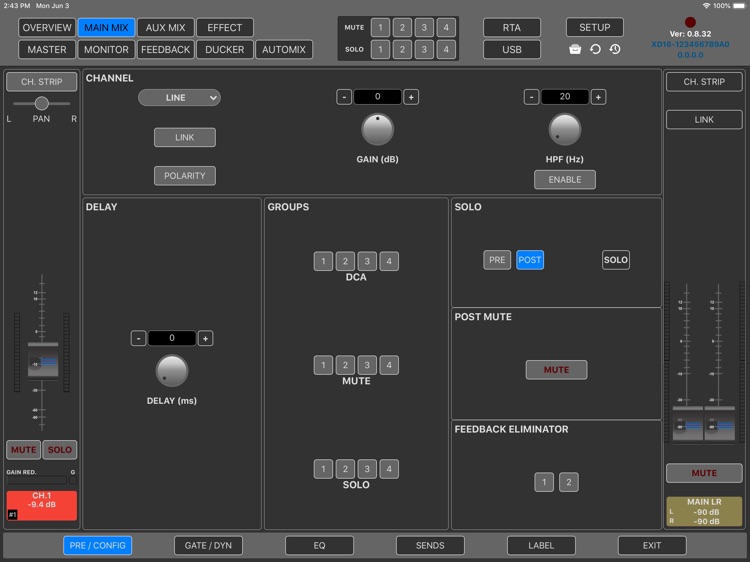This screenshot has height=562, width=750.
Task: Open the SETUP page
Action: click(x=594, y=27)
